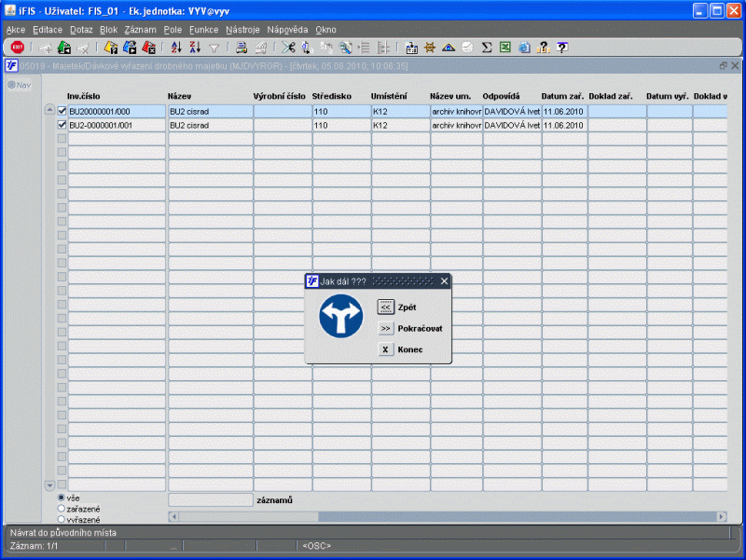The height and width of the screenshot is (560, 746).
Task: Click the inner window restore icon
Action: click(x=724, y=65)
